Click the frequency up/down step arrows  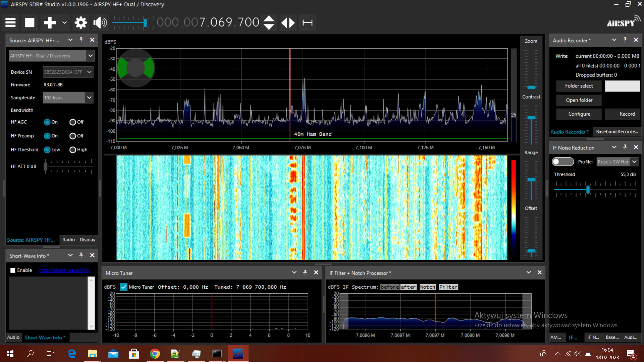[x=269, y=22]
